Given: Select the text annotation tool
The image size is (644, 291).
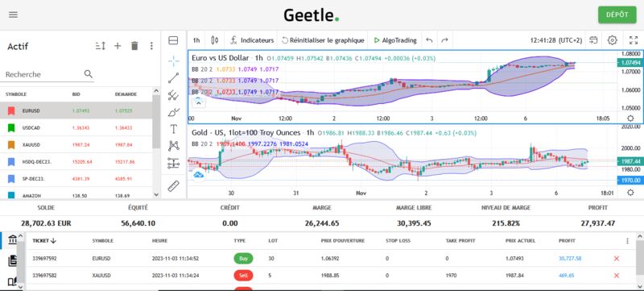Looking at the screenshot, I should (x=173, y=129).
